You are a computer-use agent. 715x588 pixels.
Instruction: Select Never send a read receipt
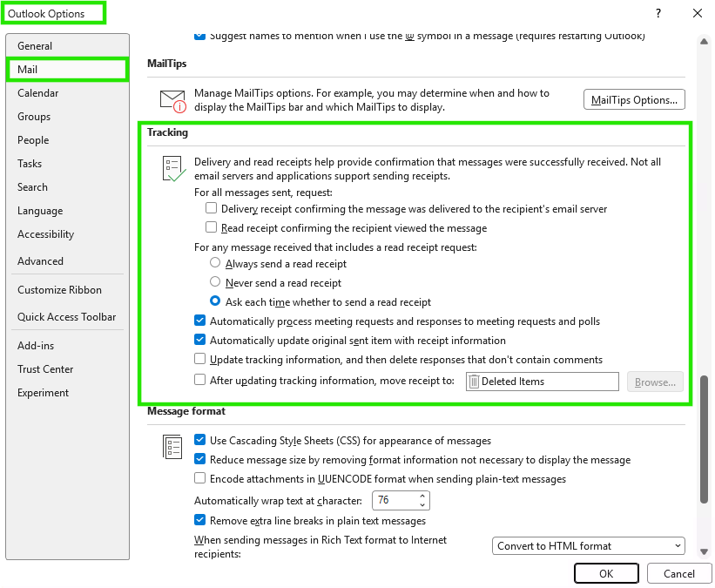point(215,282)
